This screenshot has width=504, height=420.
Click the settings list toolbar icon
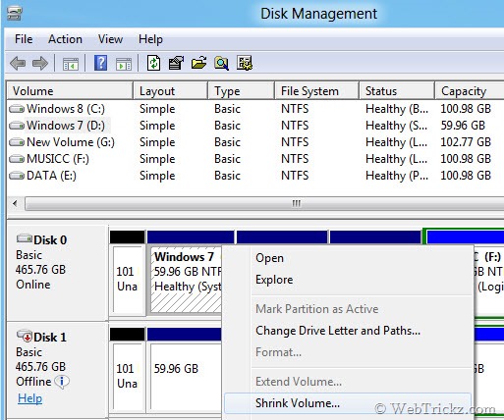click(x=245, y=63)
